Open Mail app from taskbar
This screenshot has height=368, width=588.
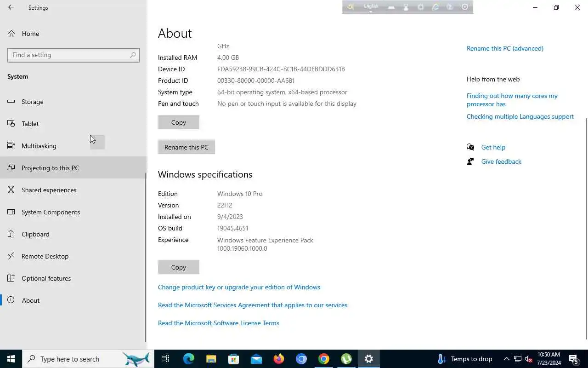(x=256, y=359)
